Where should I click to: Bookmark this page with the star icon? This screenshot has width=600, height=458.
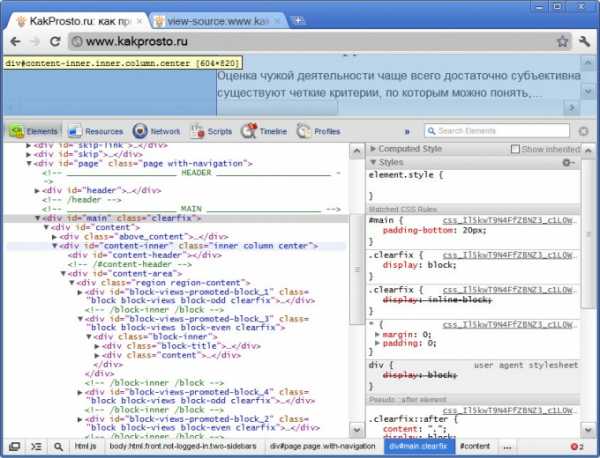(561, 42)
